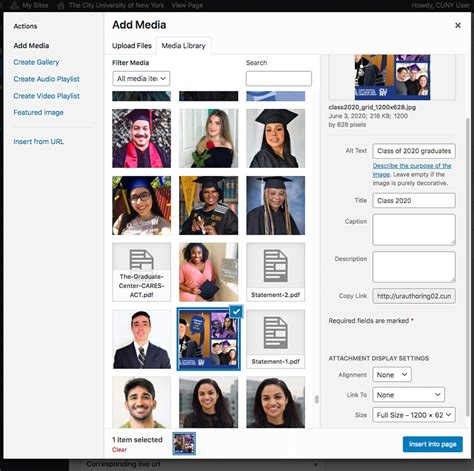Image resolution: width=474 pixels, height=471 pixels.
Task: Clear the current selection
Action: 119,450
